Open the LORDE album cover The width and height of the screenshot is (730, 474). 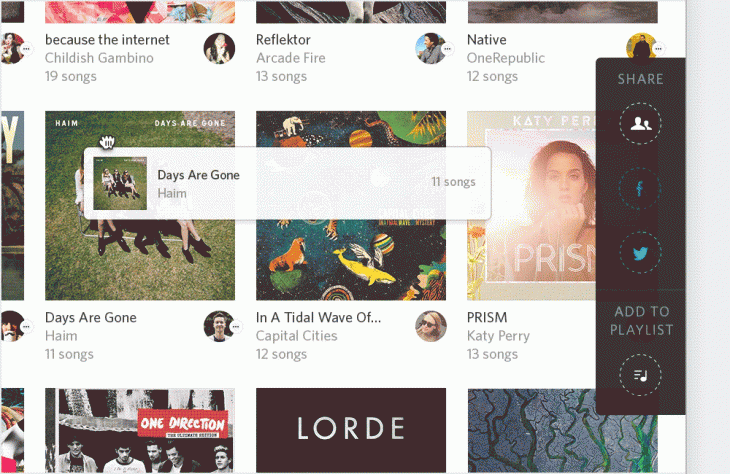coord(351,430)
